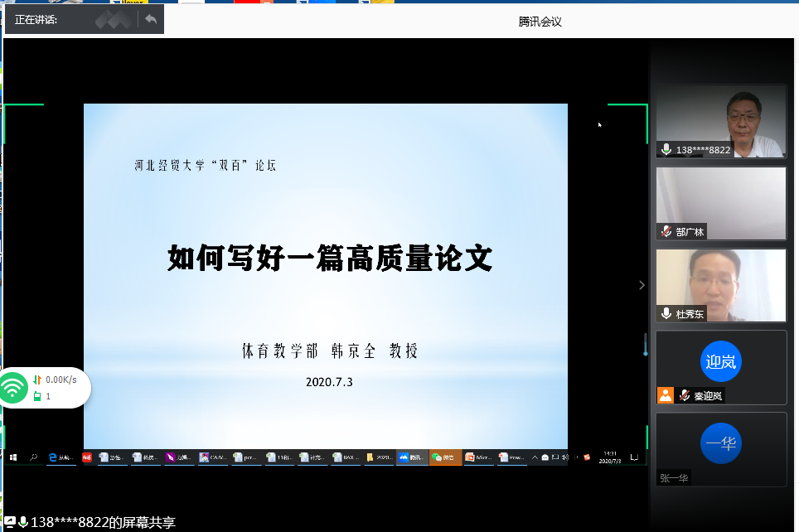Click Windows Start button in shared taskbar
The width and height of the screenshot is (799, 532).
tap(13, 457)
